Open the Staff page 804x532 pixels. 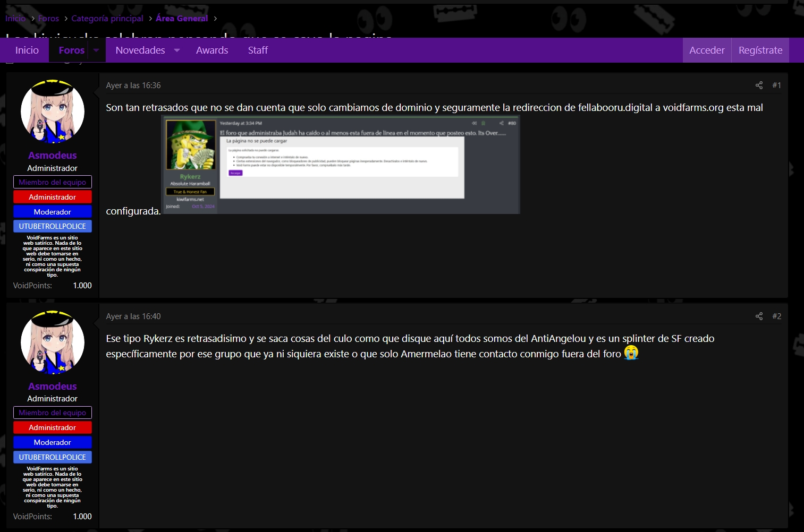(x=258, y=50)
